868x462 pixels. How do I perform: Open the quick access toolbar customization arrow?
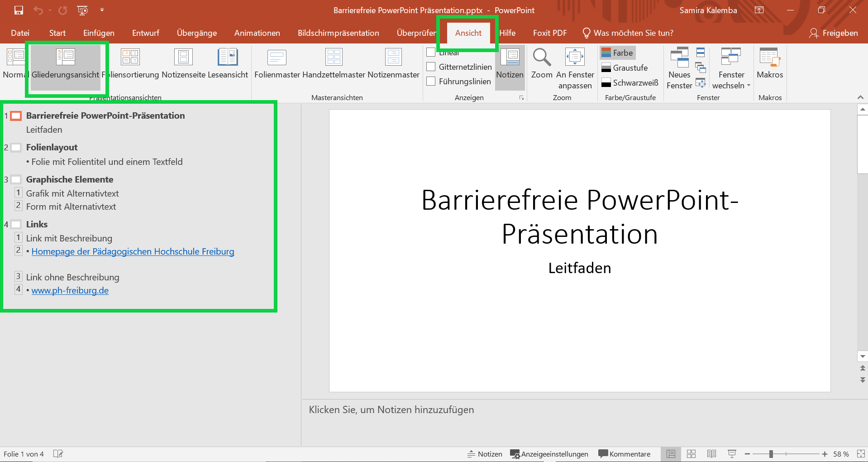coord(102,10)
